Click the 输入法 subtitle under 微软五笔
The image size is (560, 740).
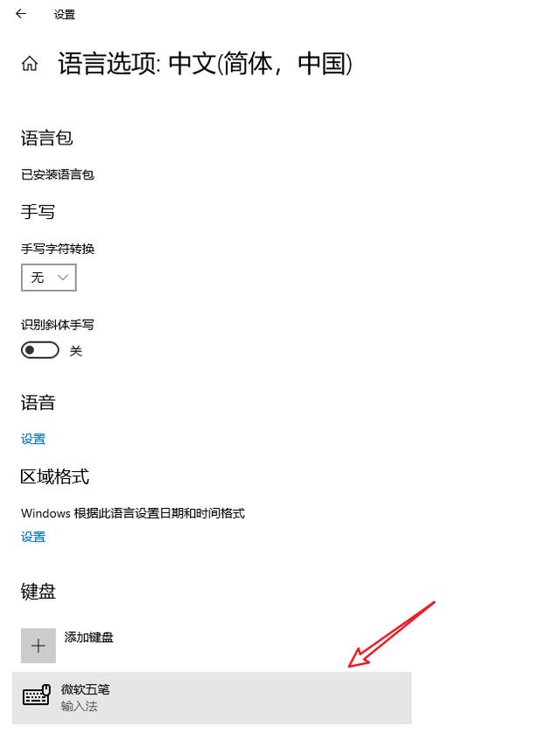(80, 706)
